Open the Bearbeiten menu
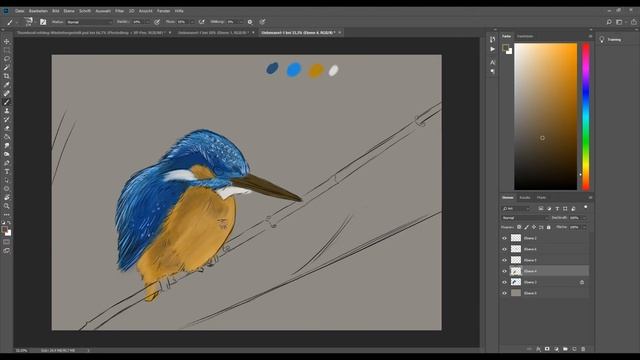This screenshot has width=640, height=360. pos(38,11)
